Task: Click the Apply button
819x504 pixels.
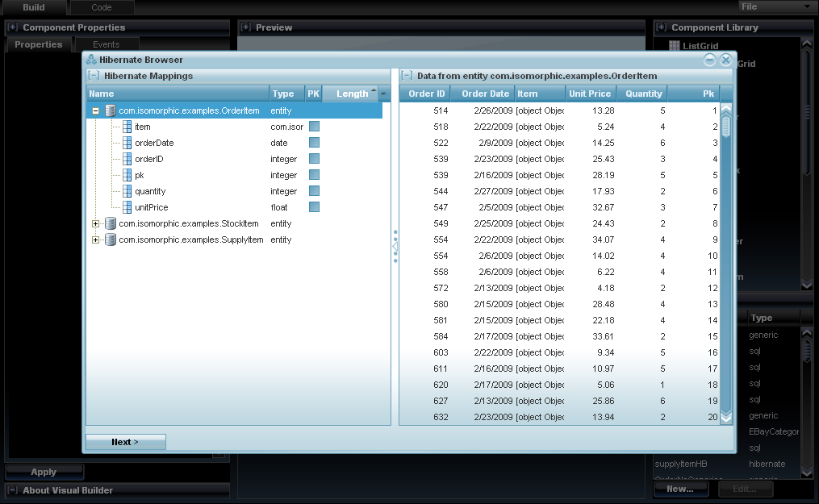Action: tap(44, 472)
